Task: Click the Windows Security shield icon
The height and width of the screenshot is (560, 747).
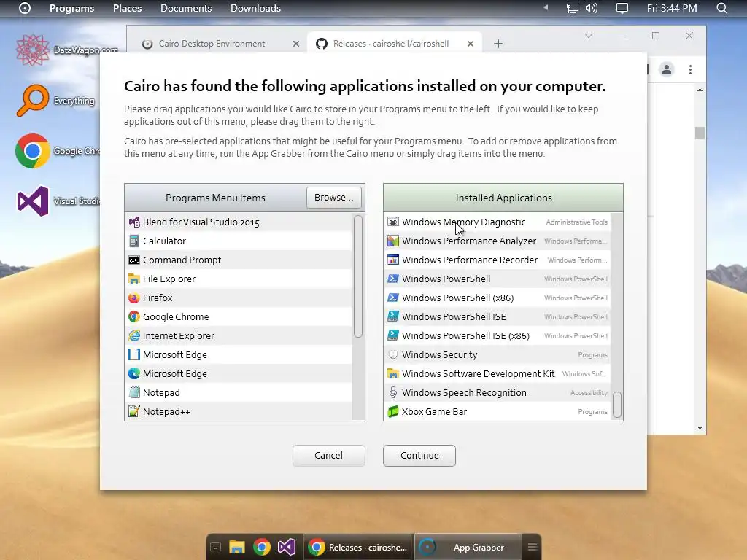Action: point(393,355)
